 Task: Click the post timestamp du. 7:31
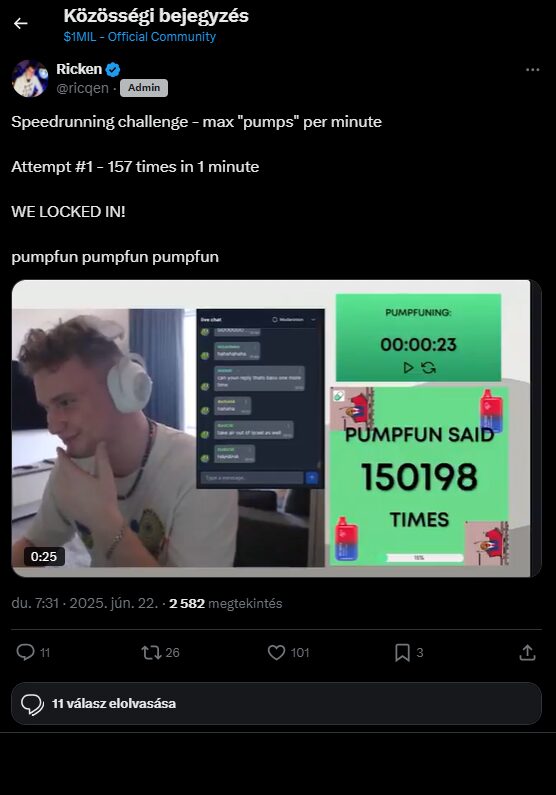coord(35,603)
